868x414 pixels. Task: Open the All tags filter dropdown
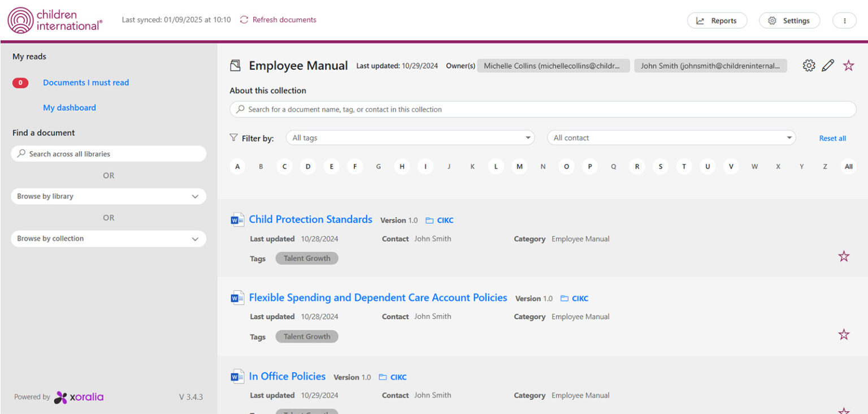pyautogui.click(x=410, y=138)
